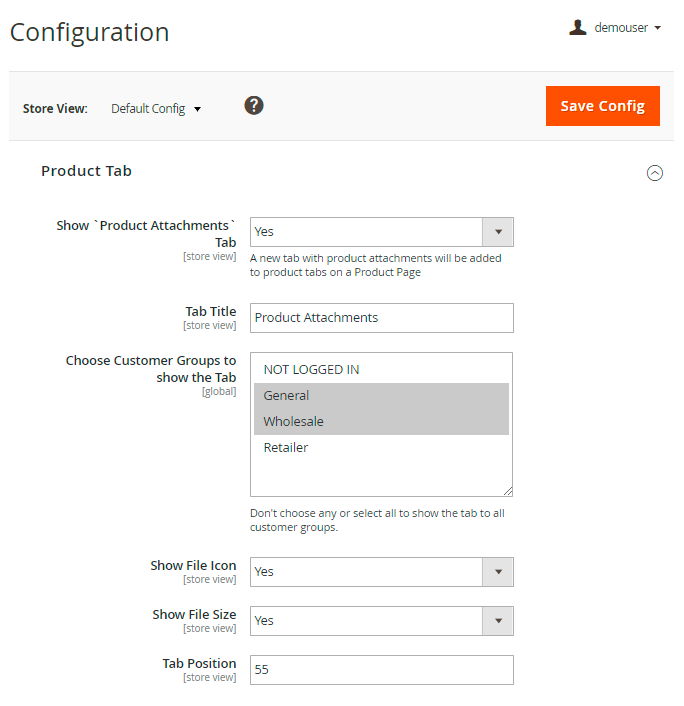Open the Show Product Attachments Tab dropdown
684x706 pixels.
point(381,232)
